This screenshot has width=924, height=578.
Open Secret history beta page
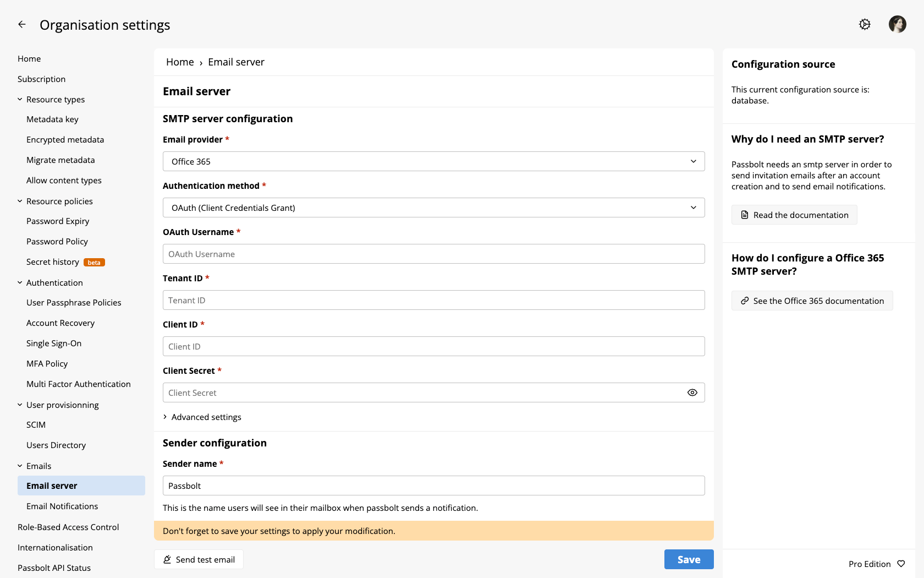[x=65, y=261]
